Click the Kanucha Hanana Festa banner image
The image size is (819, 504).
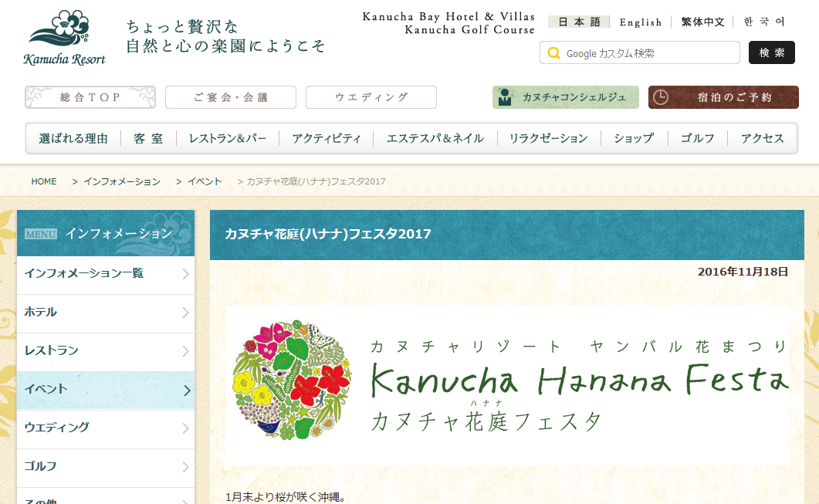pyautogui.click(x=506, y=385)
